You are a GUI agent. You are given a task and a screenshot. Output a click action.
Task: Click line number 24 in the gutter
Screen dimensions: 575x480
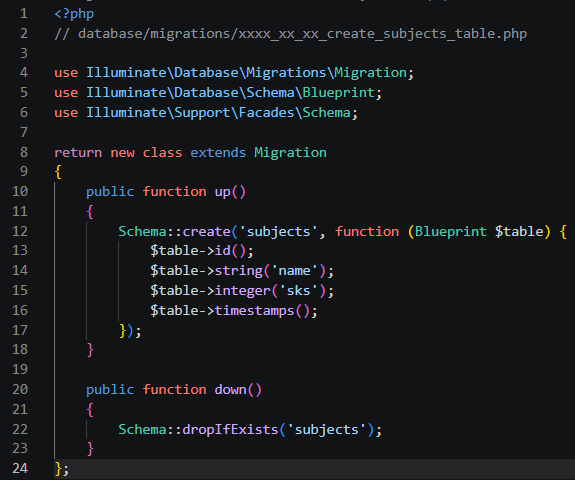(20, 469)
